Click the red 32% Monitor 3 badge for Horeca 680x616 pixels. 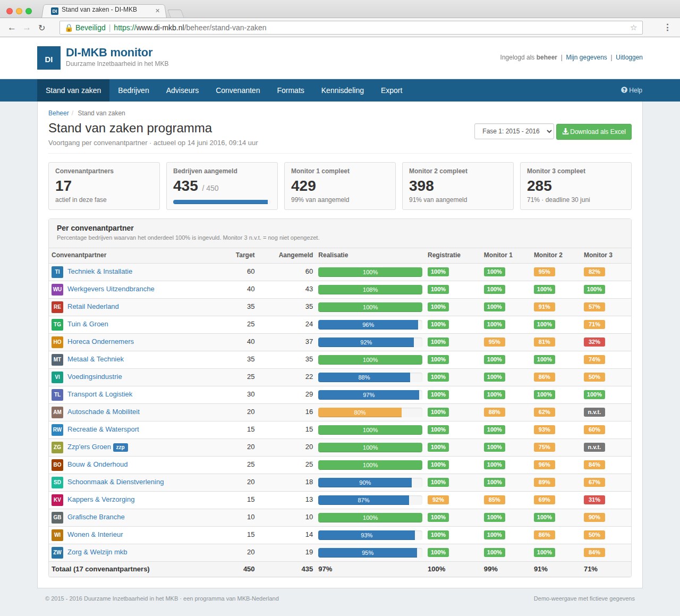[x=594, y=342]
